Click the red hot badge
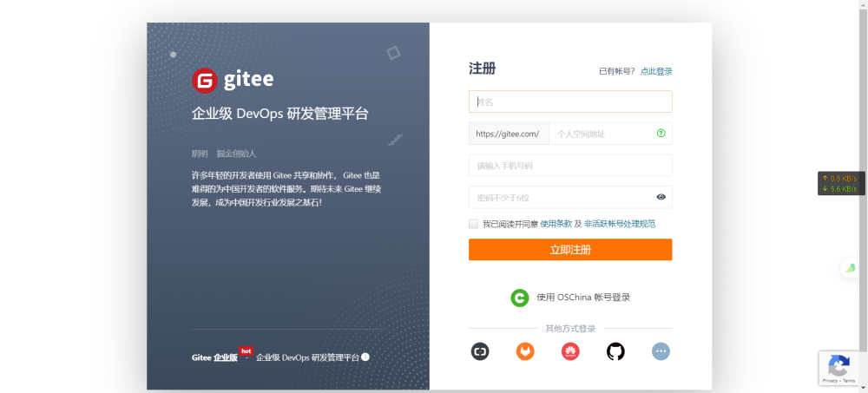The image size is (868, 393). coord(246,351)
